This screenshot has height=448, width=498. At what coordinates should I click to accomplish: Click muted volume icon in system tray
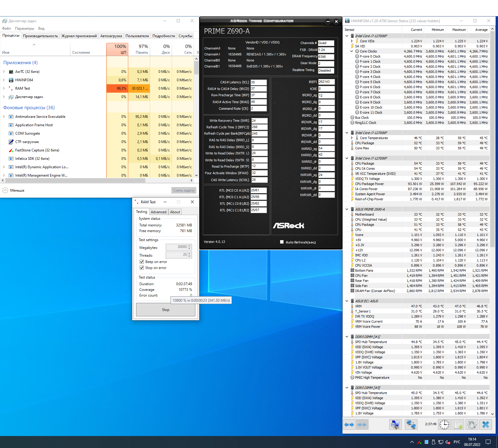click(x=448, y=442)
